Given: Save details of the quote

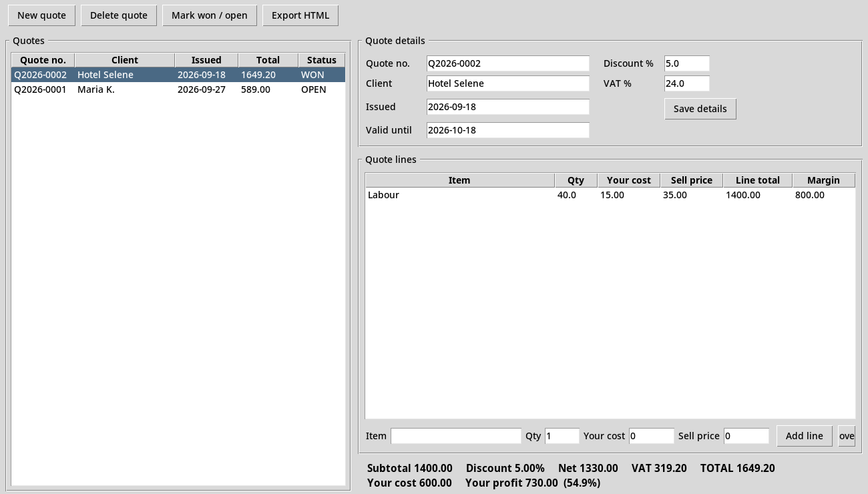Looking at the screenshot, I should (x=700, y=109).
